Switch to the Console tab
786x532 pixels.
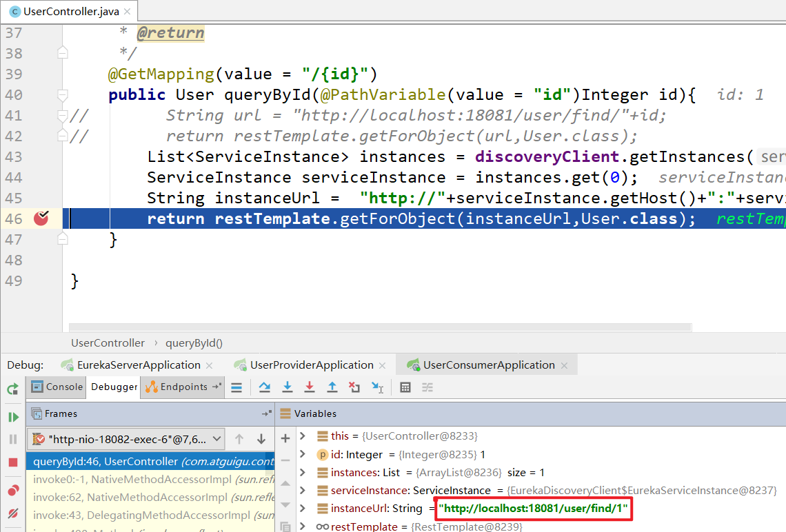[57, 387]
